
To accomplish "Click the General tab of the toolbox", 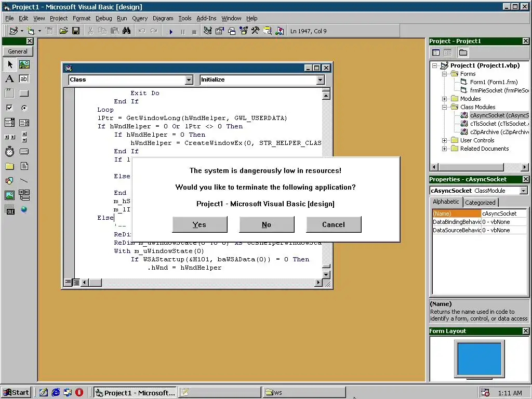I will (18, 51).
